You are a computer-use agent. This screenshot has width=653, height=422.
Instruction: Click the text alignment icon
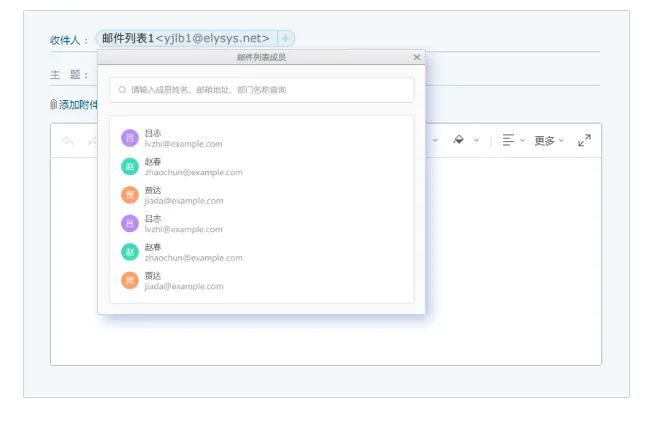pyautogui.click(x=508, y=140)
